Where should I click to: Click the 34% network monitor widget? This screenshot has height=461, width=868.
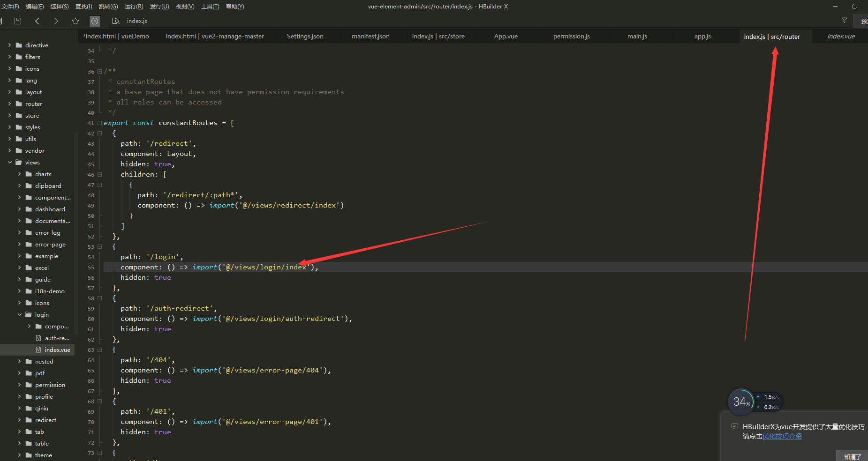(x=741, y=402)
